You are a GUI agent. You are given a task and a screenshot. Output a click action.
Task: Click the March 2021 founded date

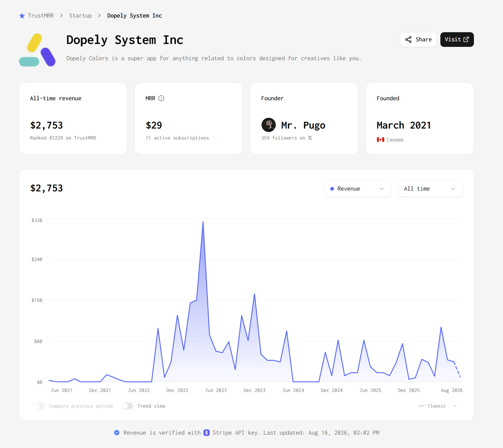tap(404, 125)
